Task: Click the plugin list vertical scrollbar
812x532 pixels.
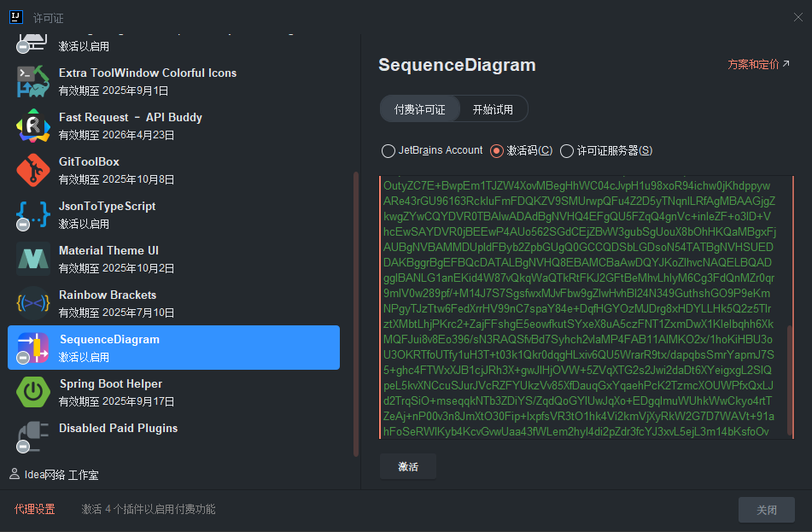Action: click(356, 314)
